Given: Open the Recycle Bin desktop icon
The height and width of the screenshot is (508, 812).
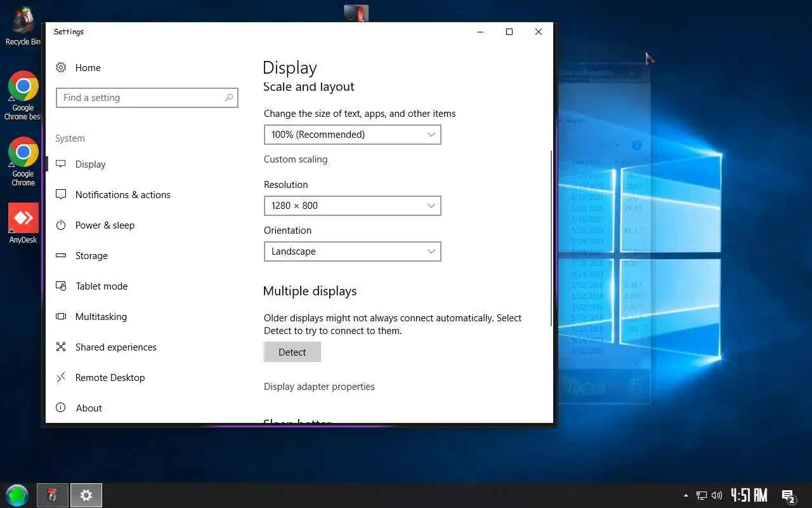Looking at the screenshot, I should pyautogui.click(x=23, y=26).
